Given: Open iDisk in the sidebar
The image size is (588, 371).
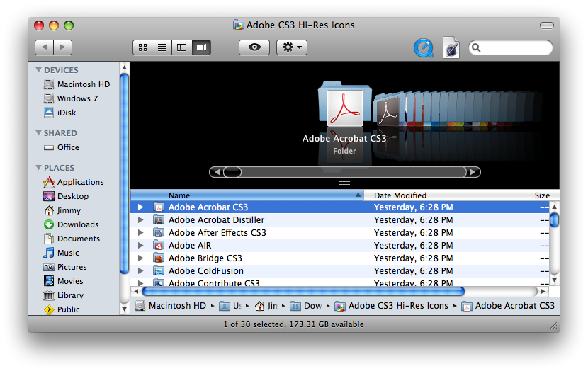Looking at the screenshot, I should coord(60,113).
